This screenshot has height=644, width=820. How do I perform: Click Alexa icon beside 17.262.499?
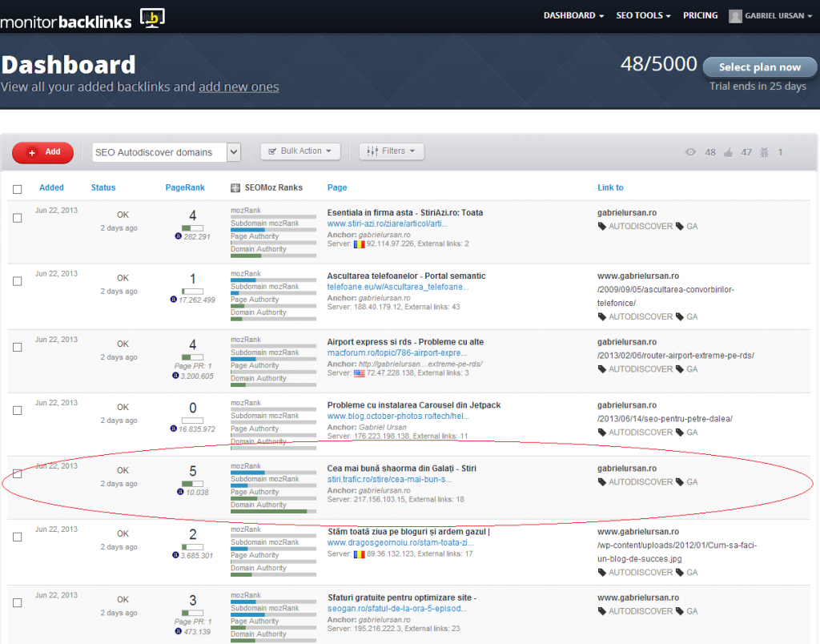point(174,300)
